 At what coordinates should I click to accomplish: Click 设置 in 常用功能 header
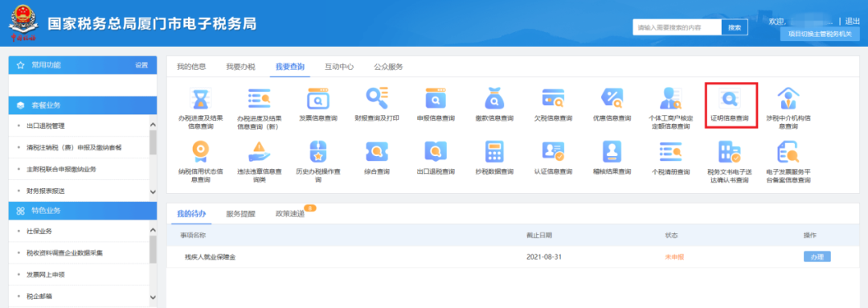(141, 65)
